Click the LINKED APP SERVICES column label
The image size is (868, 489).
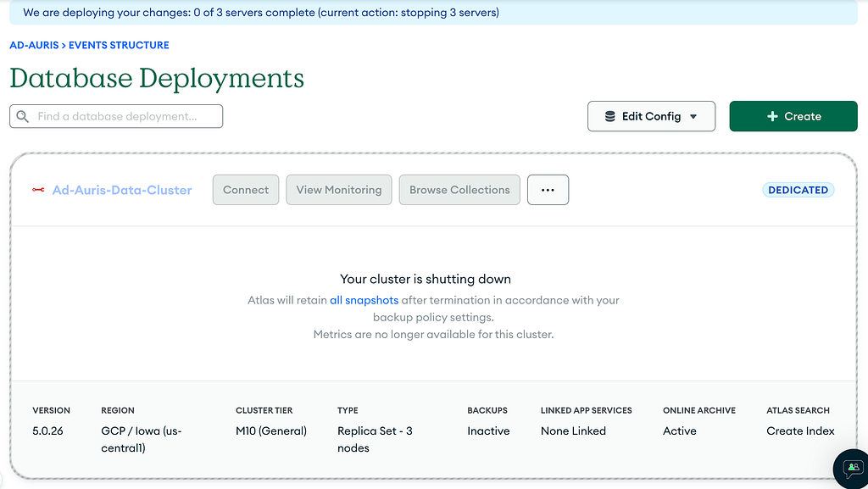tap(587, 410)
